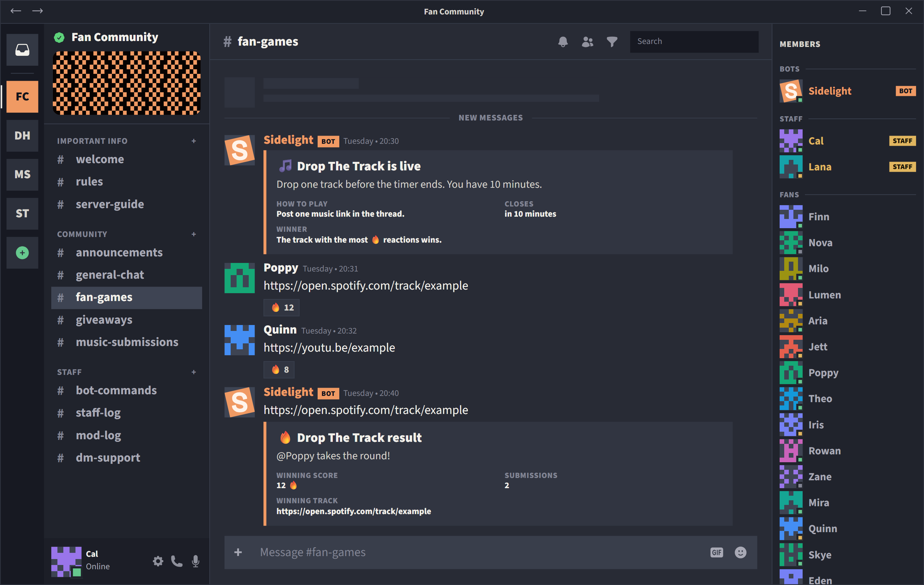Open the rules channel
Viewport: 924px width, 585px height.
[x=127, y=182]
